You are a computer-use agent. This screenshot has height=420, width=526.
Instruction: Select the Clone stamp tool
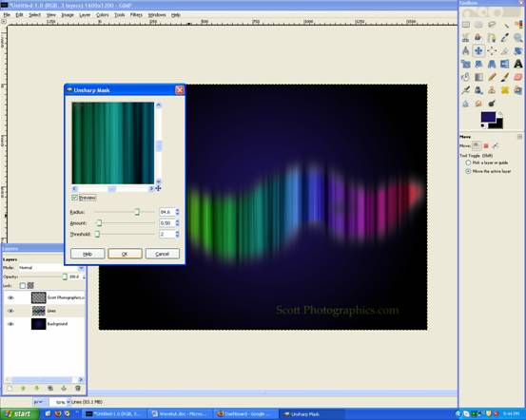pyautogui.click(x=492, y=90)
